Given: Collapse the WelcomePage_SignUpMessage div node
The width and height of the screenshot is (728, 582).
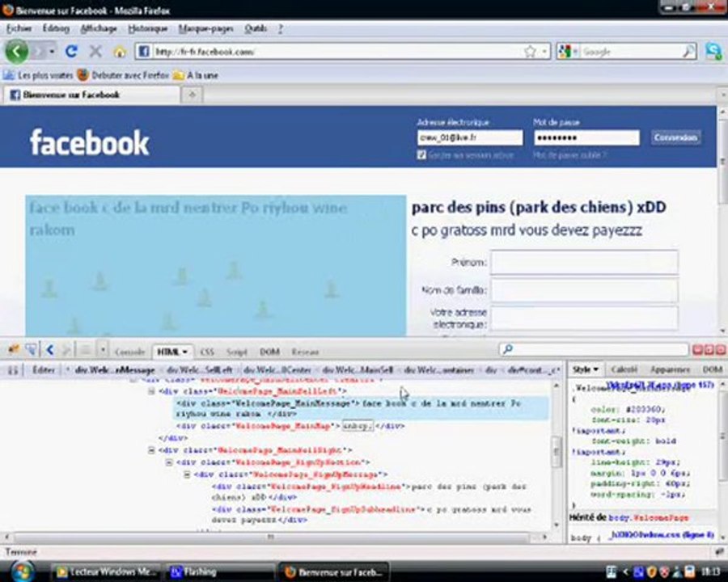Looking at the screenshot, I should (187, 474).
